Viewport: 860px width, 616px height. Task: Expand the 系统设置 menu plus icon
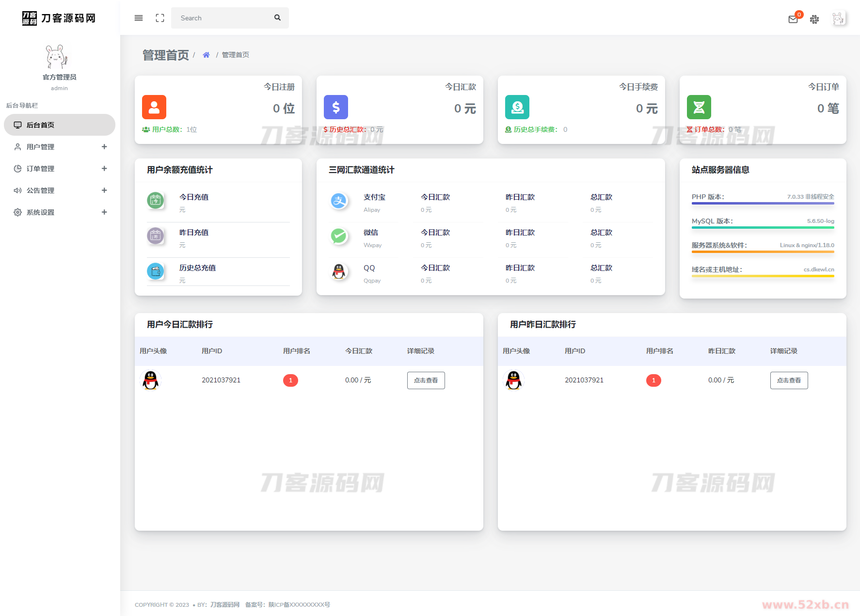(x=104, y=212)
